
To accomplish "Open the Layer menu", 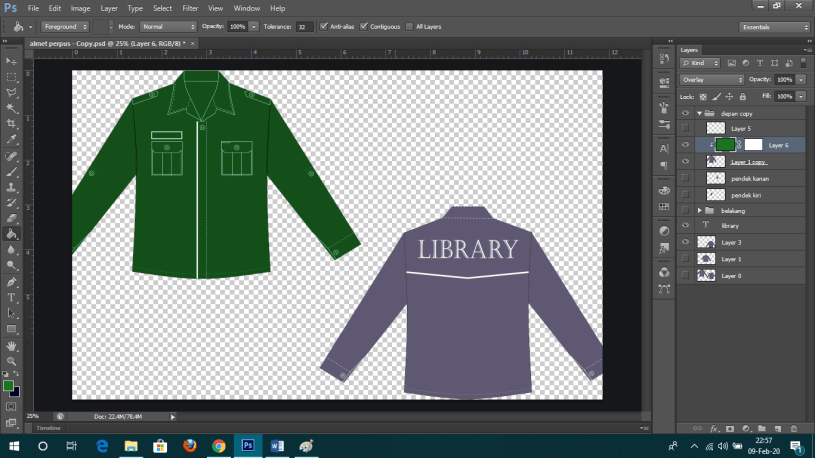I will [108, 8].
